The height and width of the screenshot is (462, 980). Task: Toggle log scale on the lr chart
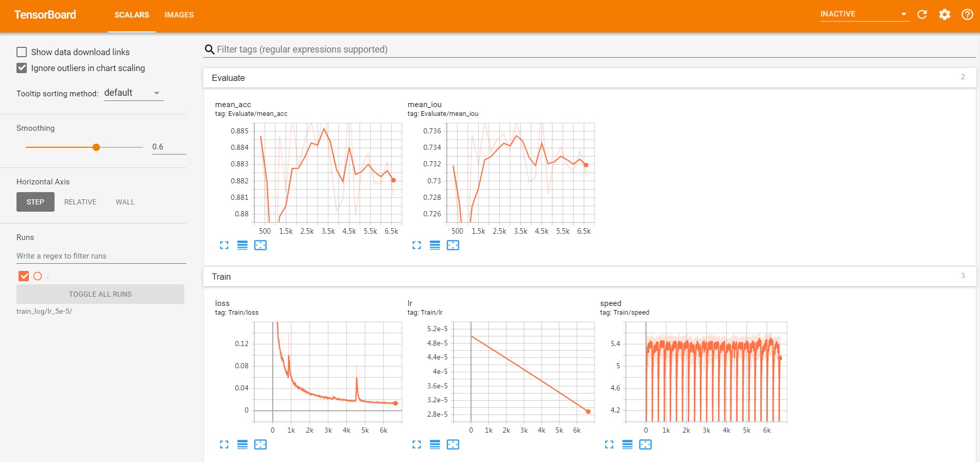click(435, 444)
